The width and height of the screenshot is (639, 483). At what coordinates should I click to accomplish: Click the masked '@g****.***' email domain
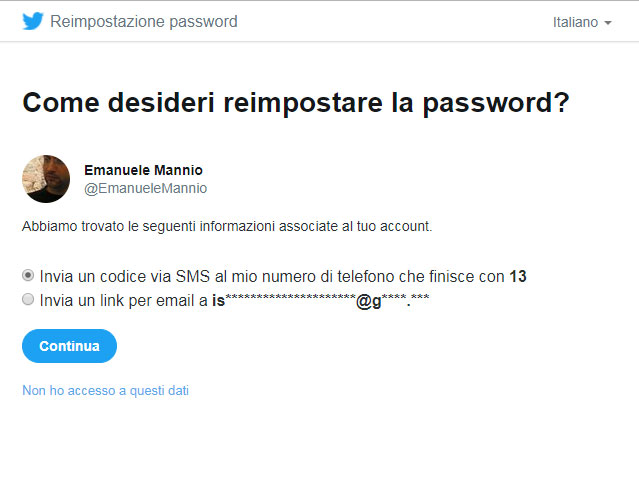pyautogui.click(x=392, y=301)
